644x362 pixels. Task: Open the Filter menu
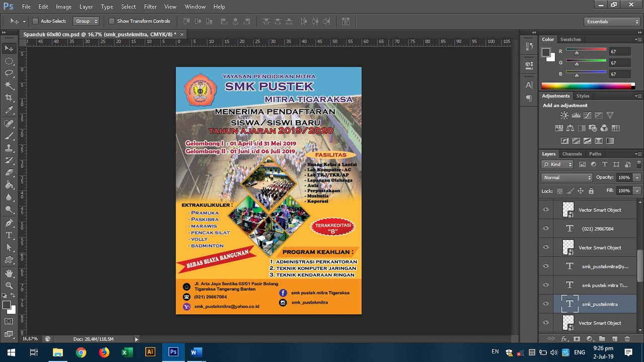[x=150, y=7]
